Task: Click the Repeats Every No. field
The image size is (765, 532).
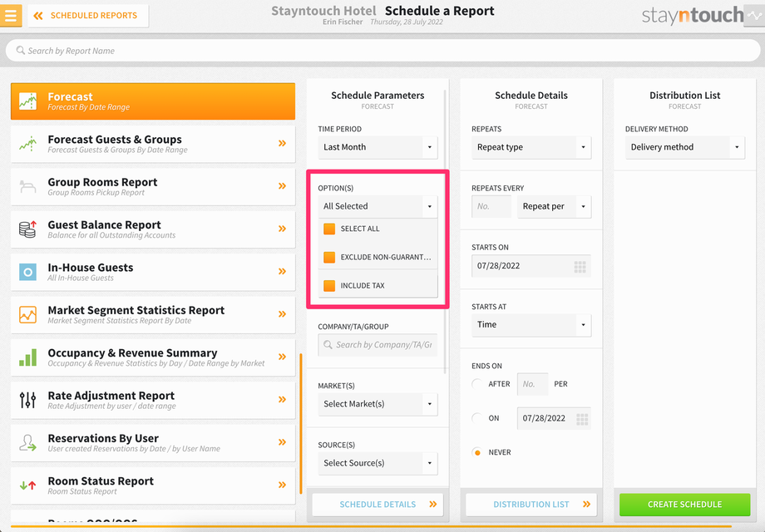Action: coord(491,207)
